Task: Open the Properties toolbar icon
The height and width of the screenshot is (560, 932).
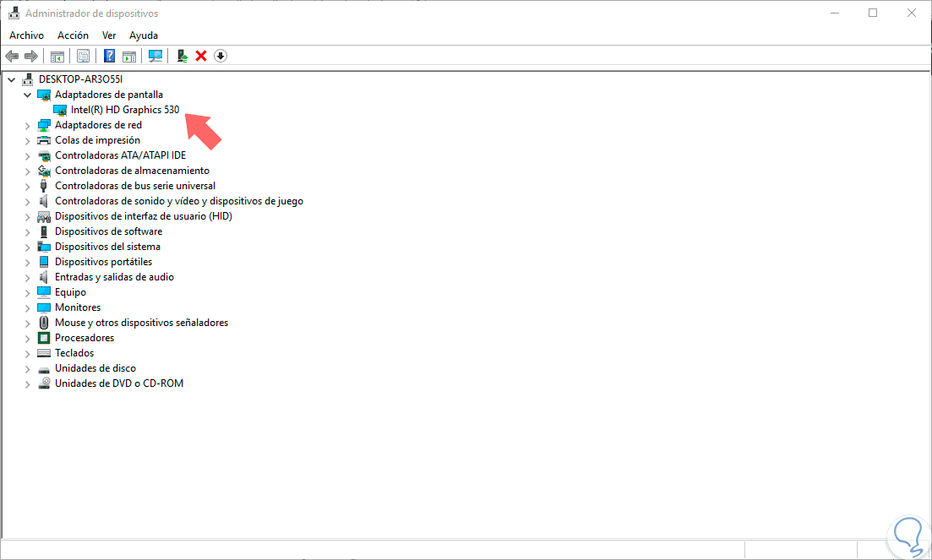Action: (x=83, y=56)
